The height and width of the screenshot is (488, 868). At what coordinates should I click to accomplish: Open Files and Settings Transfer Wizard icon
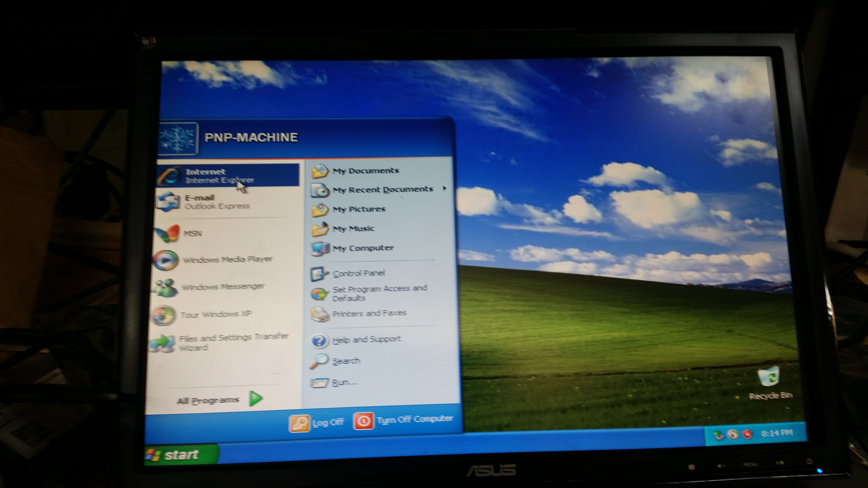coord(162,343)
